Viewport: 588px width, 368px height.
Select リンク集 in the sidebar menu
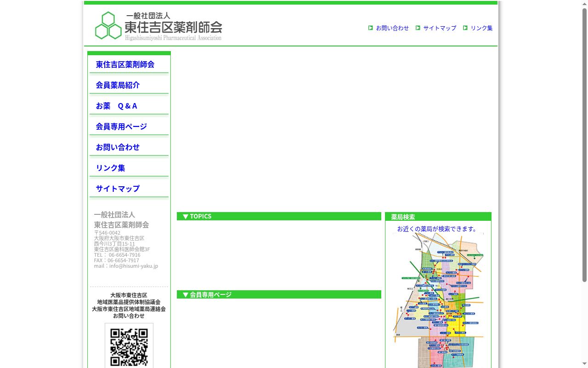110,168
